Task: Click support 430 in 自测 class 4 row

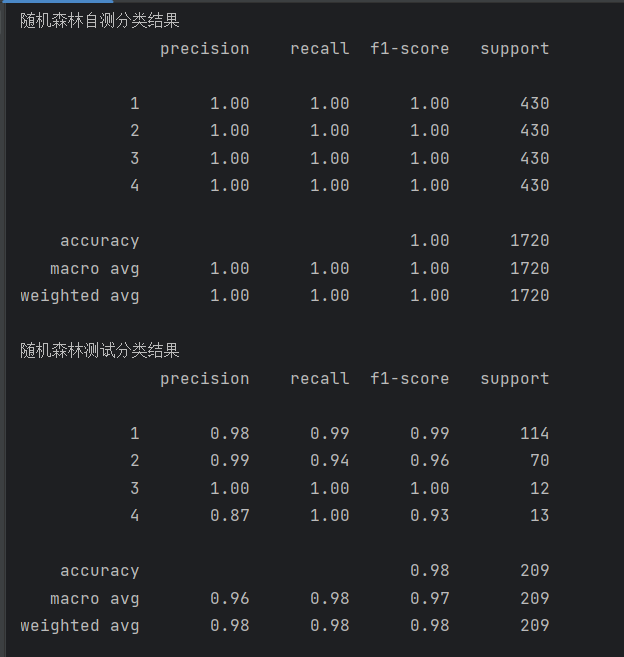Action: pos(534,186)
